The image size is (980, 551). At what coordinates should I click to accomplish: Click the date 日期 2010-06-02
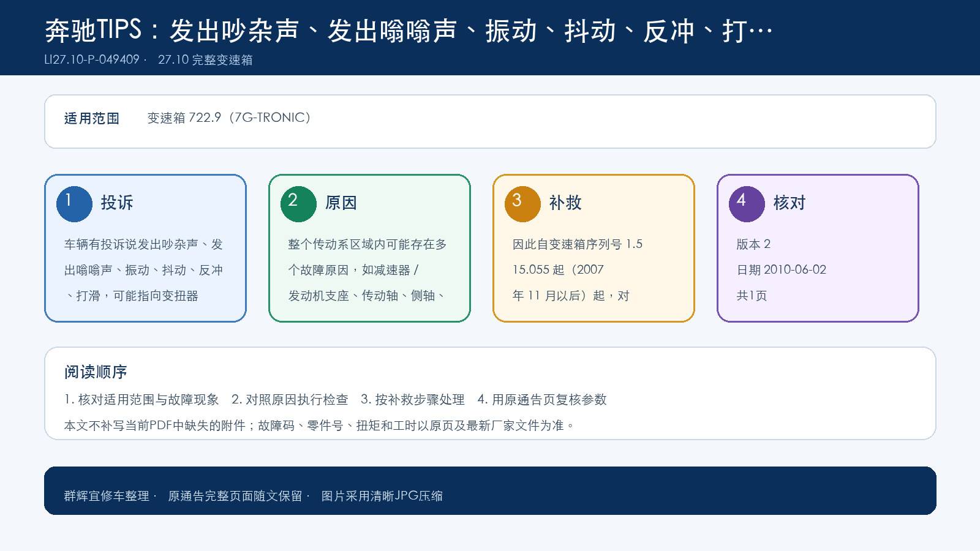[x=782, y=270]
